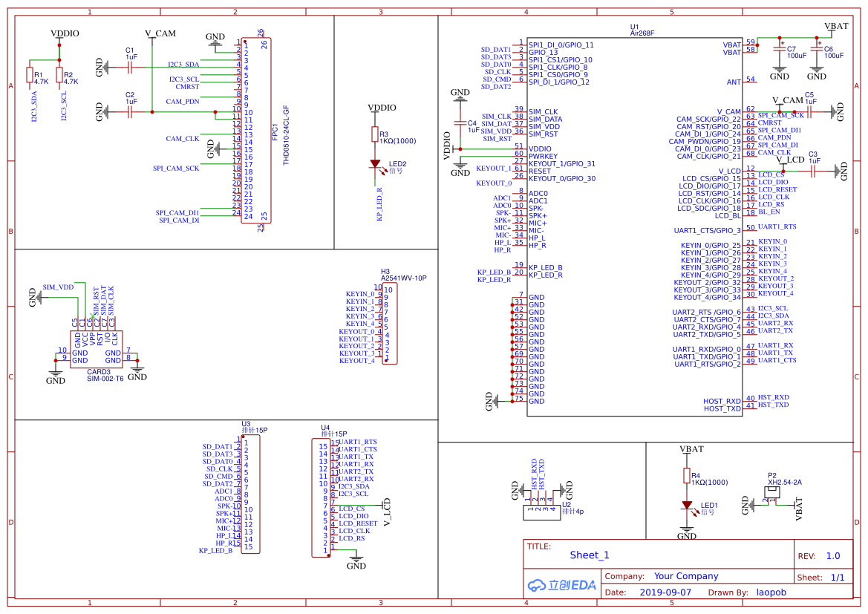The height and width of the screenshot is (614, 868).
Task: Select capacitor C7 100uF symbol
Action: click(x=780, y=49)
